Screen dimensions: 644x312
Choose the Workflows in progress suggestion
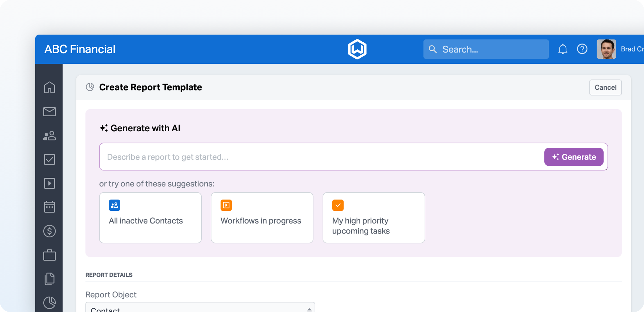tap(262, 218)
